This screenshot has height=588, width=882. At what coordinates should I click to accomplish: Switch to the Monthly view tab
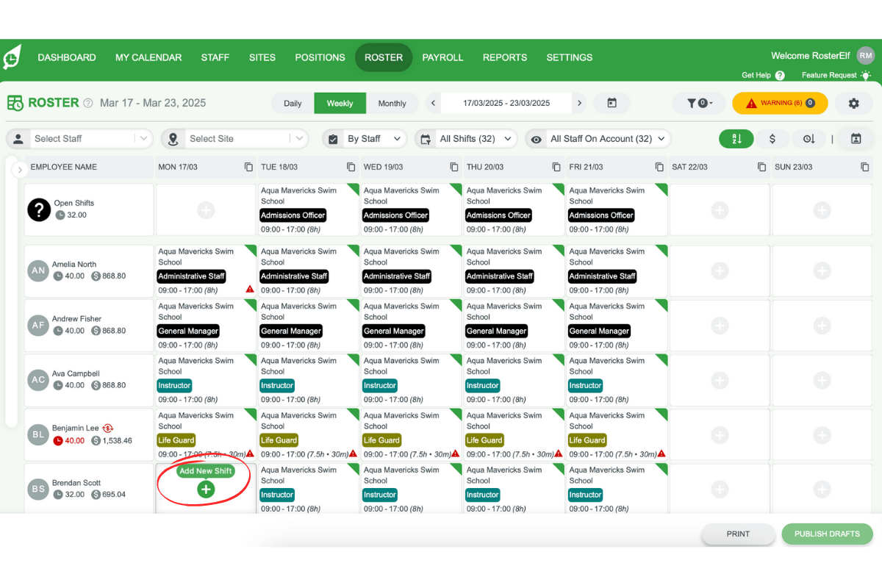point(393,103)
